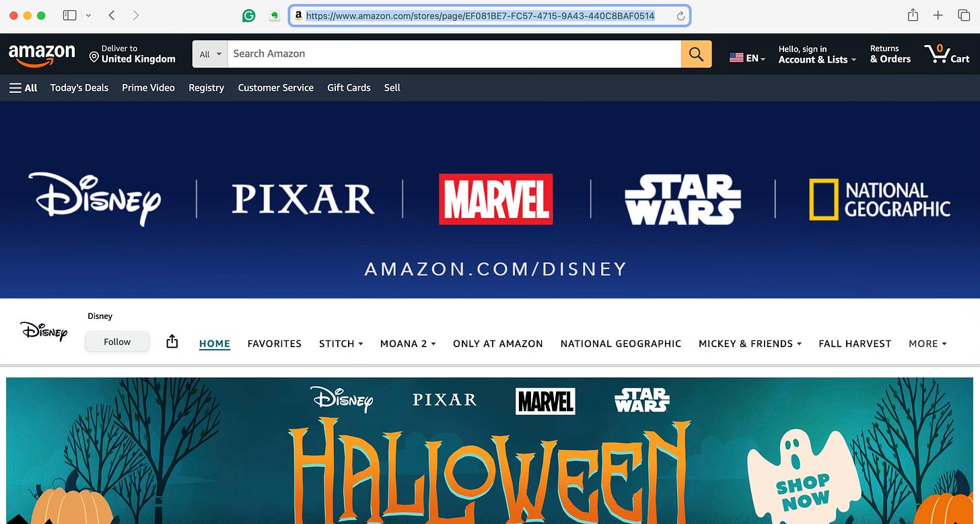The width and height of the screenshot is (980, 524).
Task: Open the NATIONAL GEOGRAPHIC tab
Action: (x=621, y=344)
